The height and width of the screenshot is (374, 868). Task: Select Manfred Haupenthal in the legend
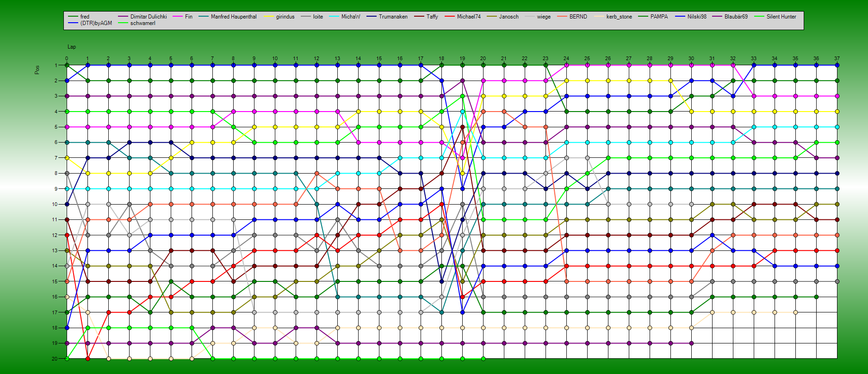234,17
